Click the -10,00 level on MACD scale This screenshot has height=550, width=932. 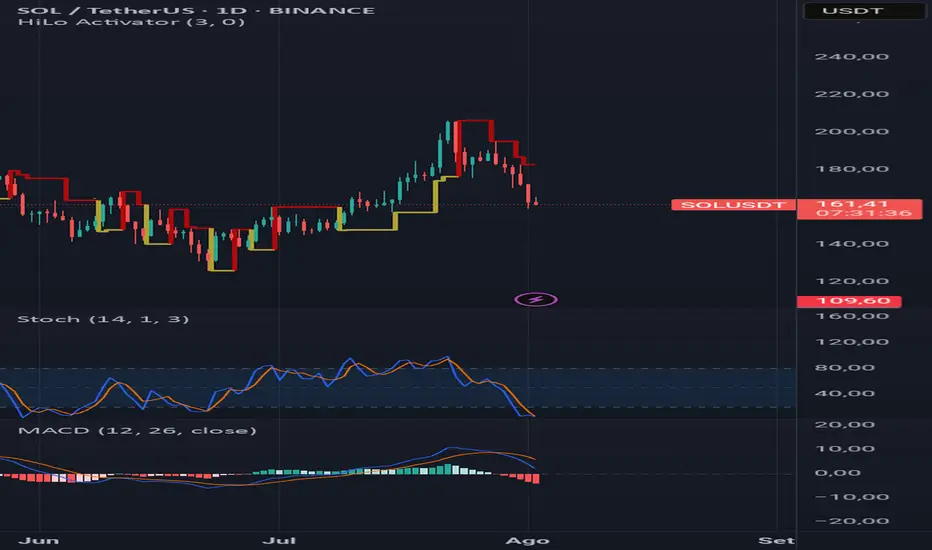[851, 496]
